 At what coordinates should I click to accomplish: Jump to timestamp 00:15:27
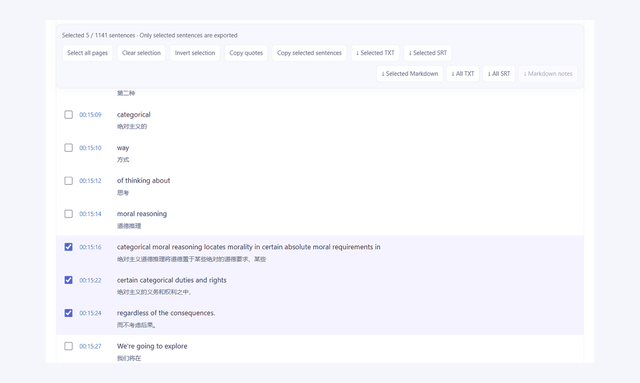(90, 346)
